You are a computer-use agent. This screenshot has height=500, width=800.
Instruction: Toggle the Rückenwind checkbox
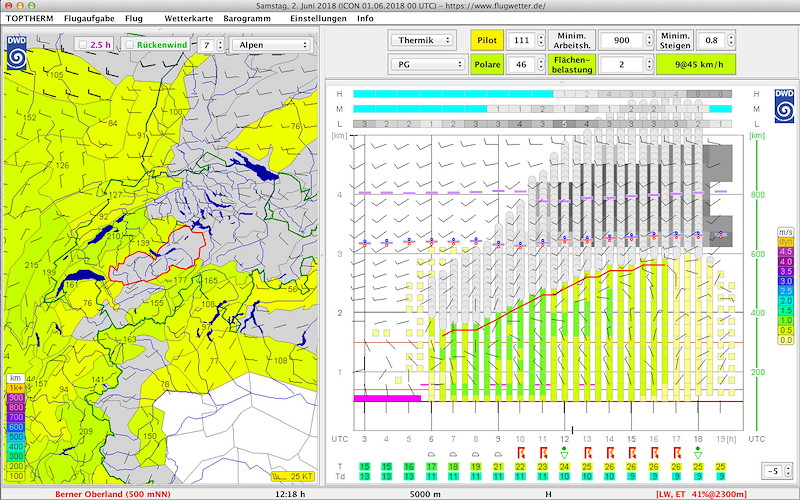click(130, 45)
